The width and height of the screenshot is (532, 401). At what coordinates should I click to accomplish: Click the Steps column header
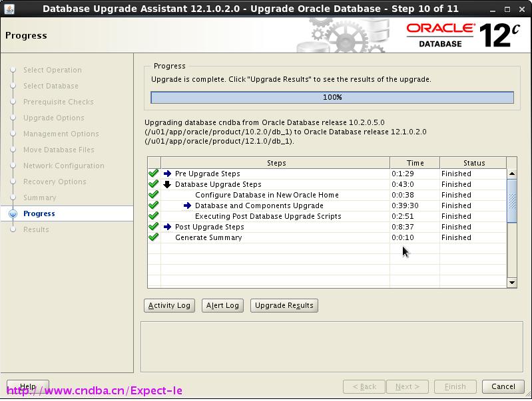click(276, 163)
